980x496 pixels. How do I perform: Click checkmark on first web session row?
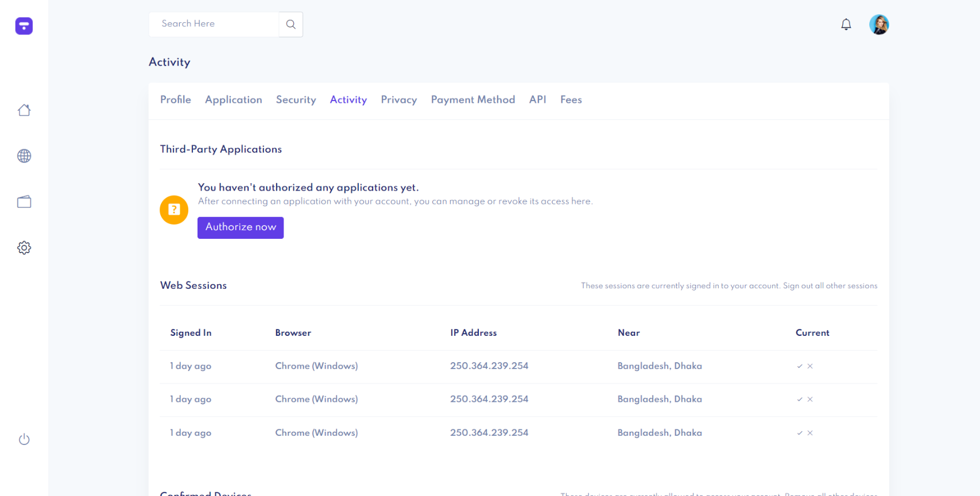point(799,366)
